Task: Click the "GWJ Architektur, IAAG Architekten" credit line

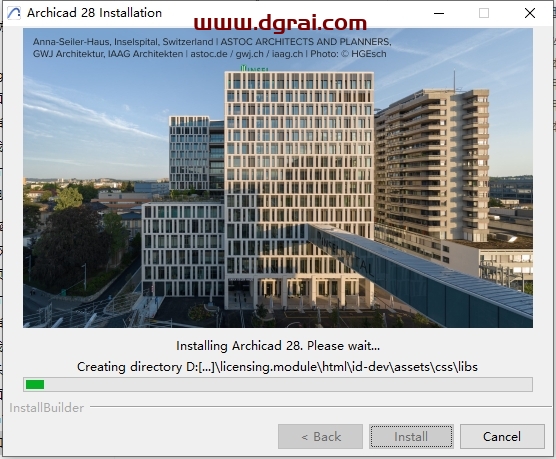Action: click(x=108, y=54)
